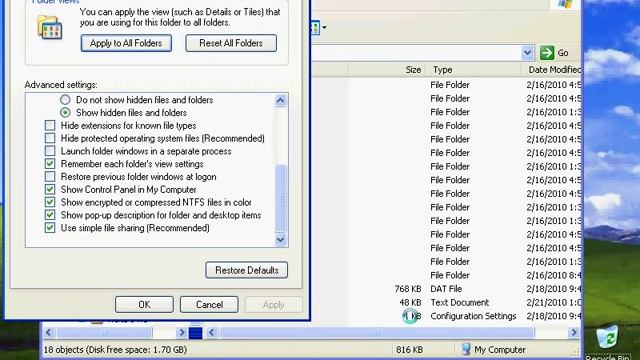The image size is (640, 360).
Task: Uncheck Show pop-up description for folder items
Action: click(50, 215)
